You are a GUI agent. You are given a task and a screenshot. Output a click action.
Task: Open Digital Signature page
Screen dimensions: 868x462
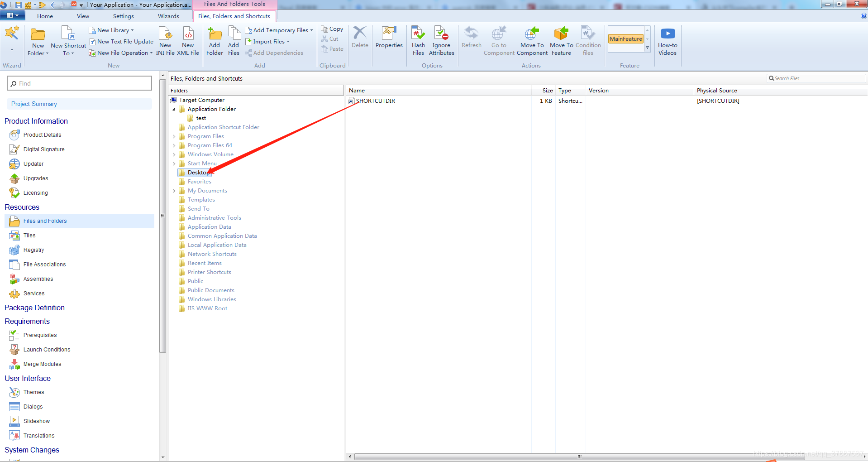(44, 149)
